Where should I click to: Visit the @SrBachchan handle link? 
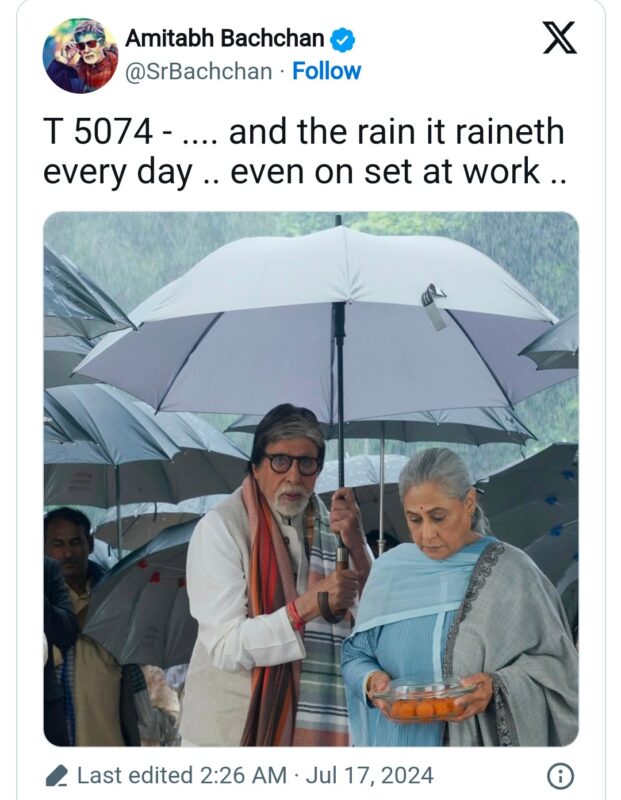coord(198,71)
